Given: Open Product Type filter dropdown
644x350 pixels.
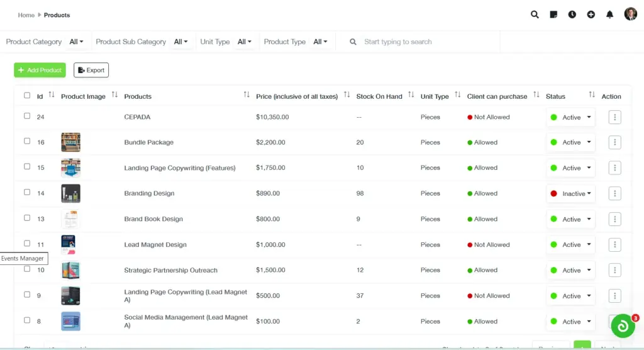Looking at the screenshot, I should (x=320, y=42).
